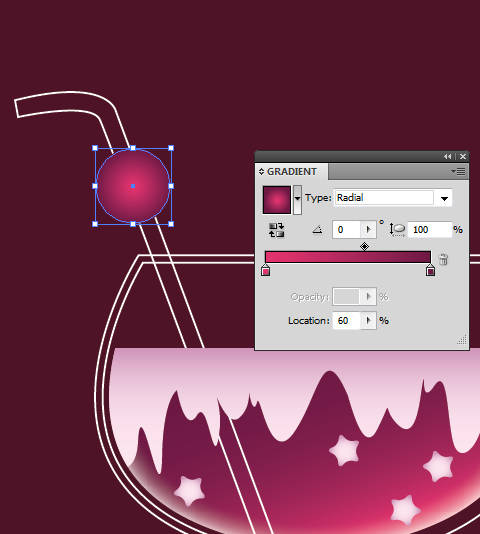
Task: Cycle panel view with the Gradient title arrows
Action: pyautogui.click(x=261, y=171)
